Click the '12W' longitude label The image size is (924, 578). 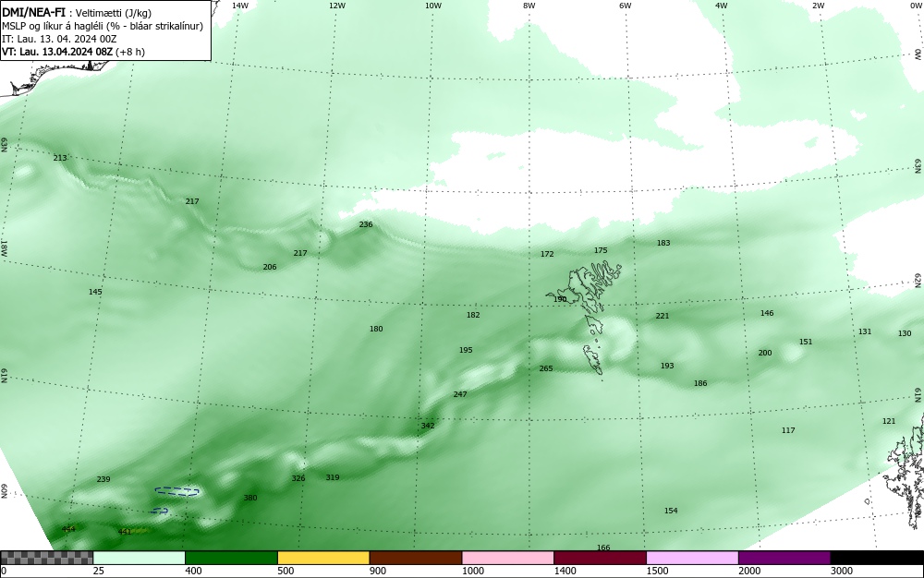click(336, 6)
